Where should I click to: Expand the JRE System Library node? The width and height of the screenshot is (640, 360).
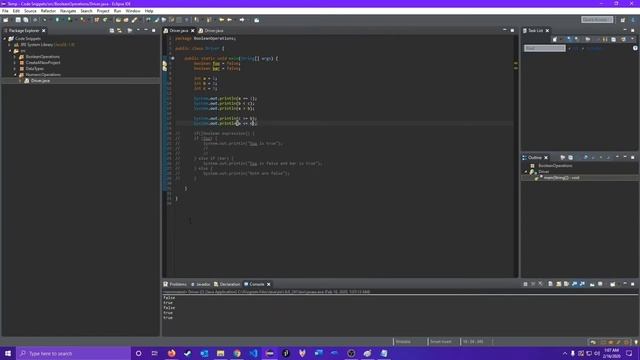10,44
